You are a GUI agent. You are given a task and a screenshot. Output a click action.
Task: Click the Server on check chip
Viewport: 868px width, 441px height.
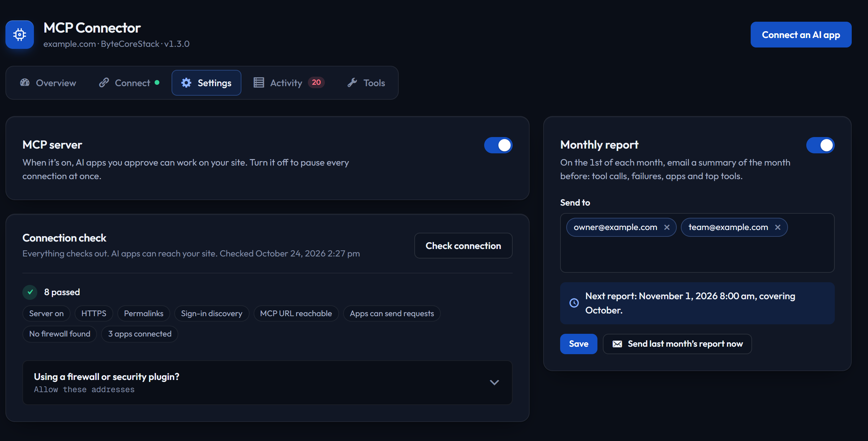click(x=46, y=313)
